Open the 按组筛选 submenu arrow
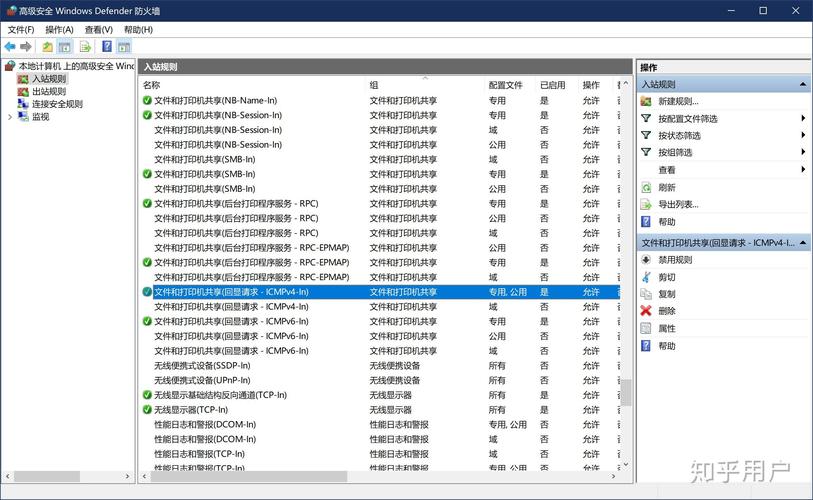 [803, 152]
